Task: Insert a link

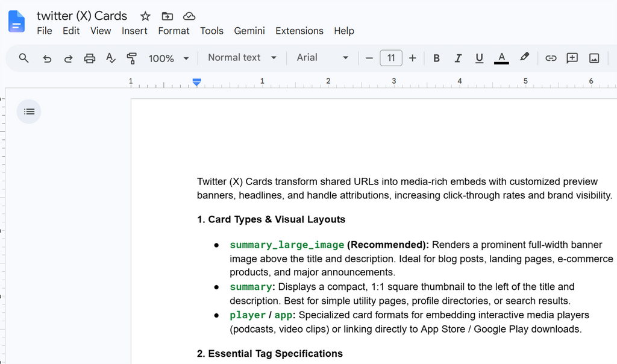Action: coord(551,58)
